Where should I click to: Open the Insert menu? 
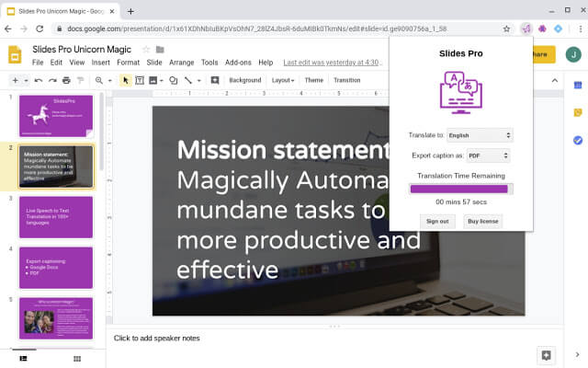pyautogui.click(x=100, y=63)
